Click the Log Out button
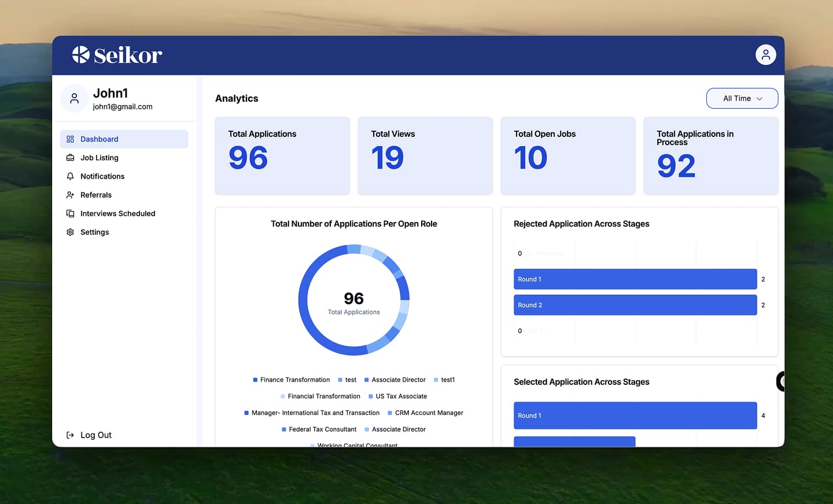The image size is (833, 504). (89, 435)
